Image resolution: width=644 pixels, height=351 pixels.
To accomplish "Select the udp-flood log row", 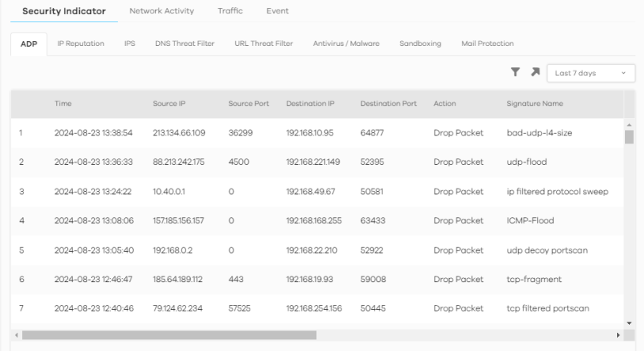I will pos(317,162).
